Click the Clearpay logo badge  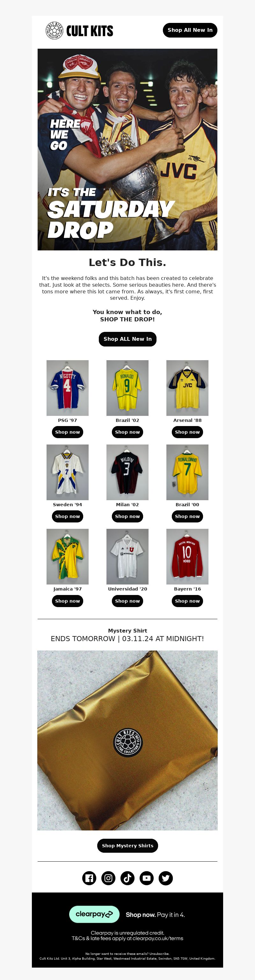pos(94,914)
